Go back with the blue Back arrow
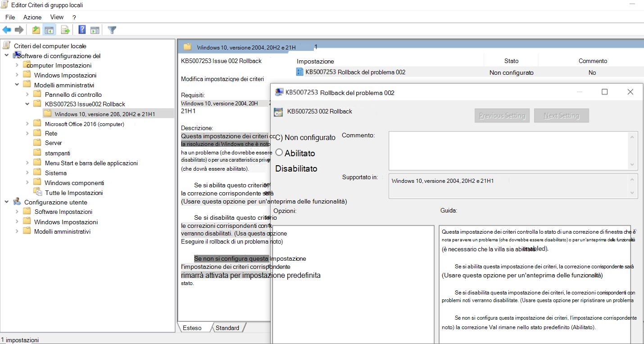This screenshot has width=644, height=344. click(x=7, y=30)
